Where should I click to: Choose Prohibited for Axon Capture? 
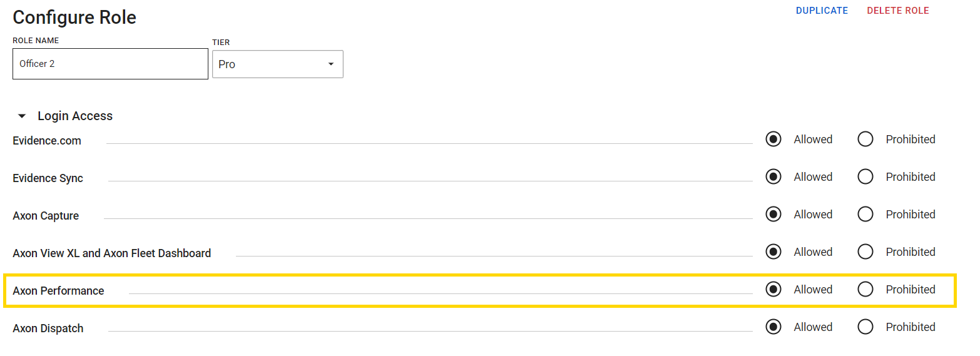865,215
